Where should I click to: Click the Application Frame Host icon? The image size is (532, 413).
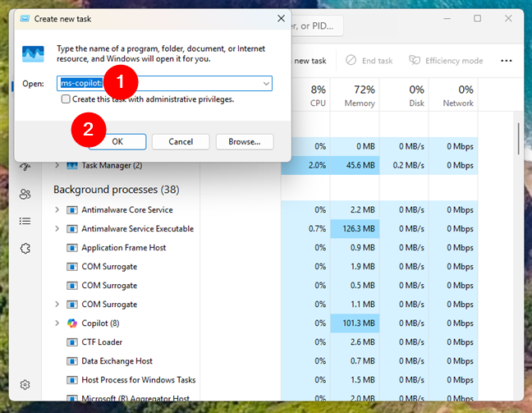tap(72, 248)
